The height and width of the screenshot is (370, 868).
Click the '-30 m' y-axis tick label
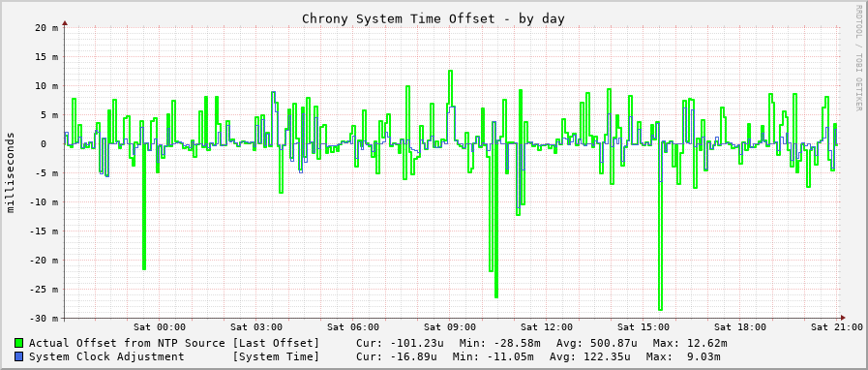click(x=44, y=319)
